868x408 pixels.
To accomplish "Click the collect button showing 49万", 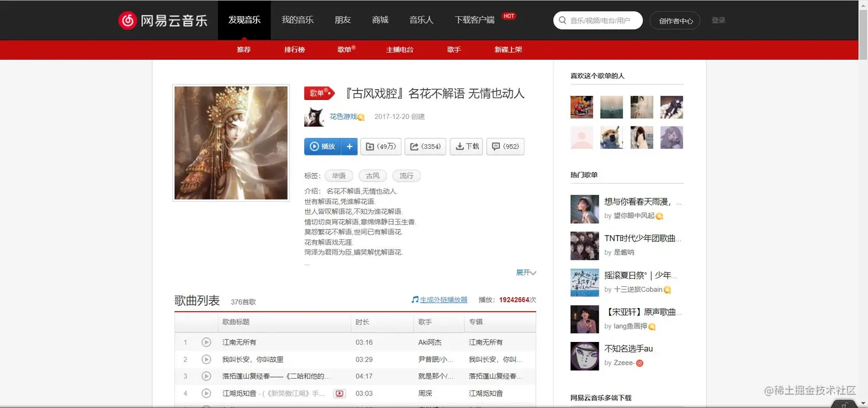I will [x=381, y=147].
